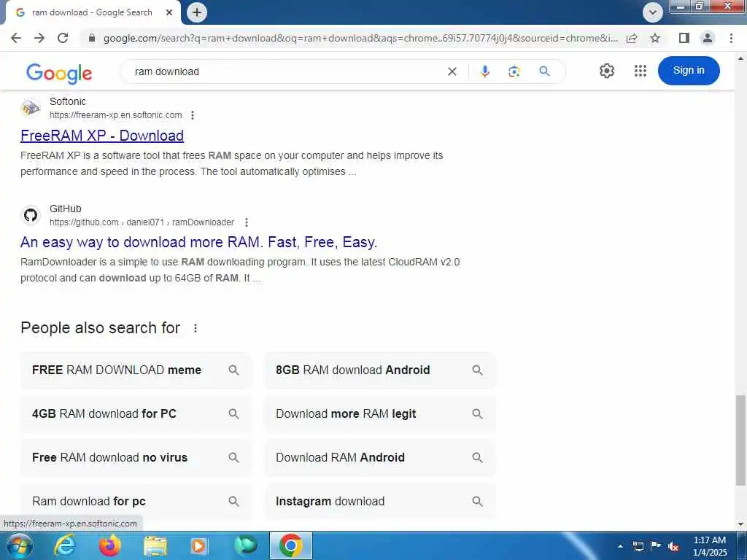Viewport: 747px width, 560px height.
Task: Click the GitHub site favicon
Action: point(31,215)
